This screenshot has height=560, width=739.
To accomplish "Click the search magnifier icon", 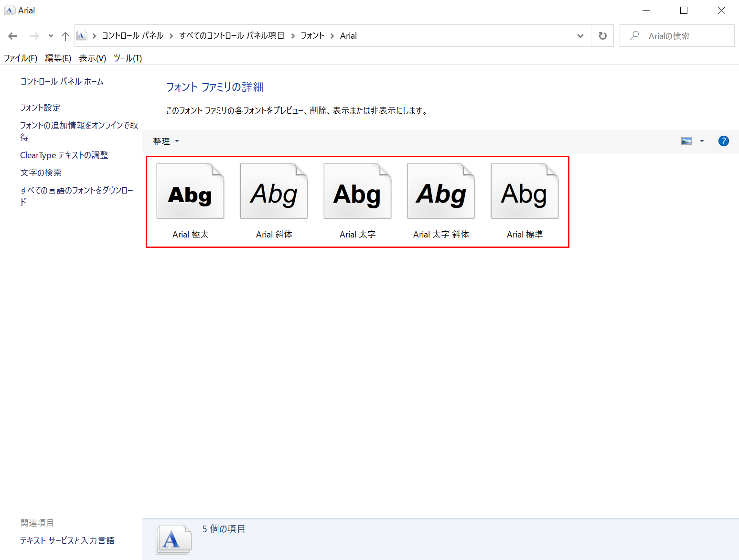I will pos(634,36).
